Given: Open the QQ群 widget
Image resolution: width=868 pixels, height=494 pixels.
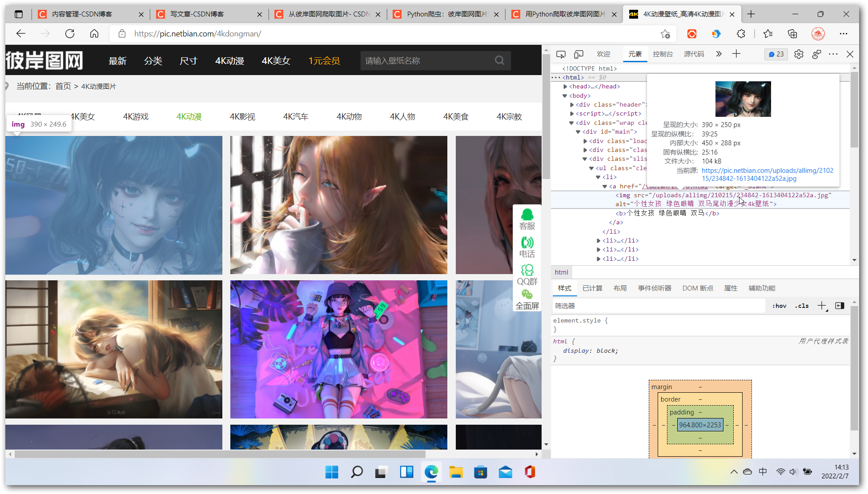Looking at the screenshot, I should coord(527,275).
